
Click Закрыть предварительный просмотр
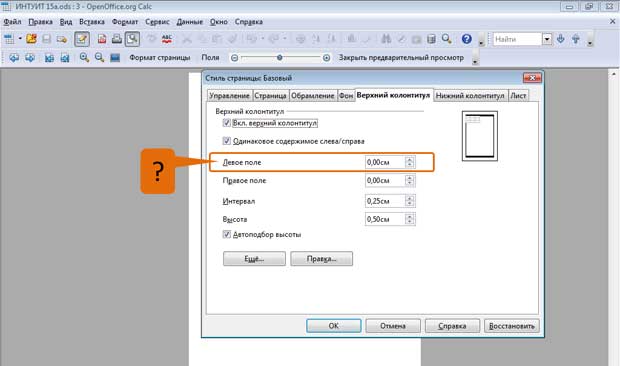(x=401, y=58)
